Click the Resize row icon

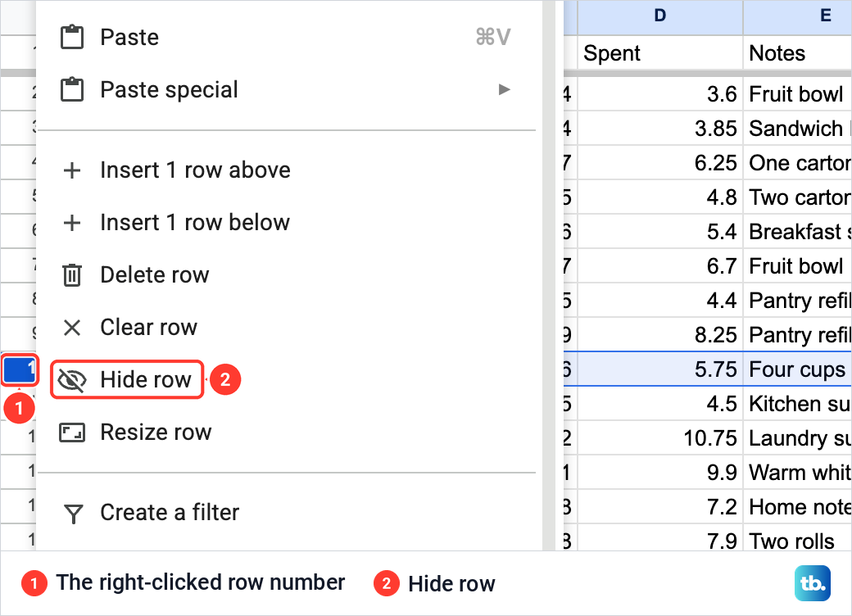(x=72, y=433)
